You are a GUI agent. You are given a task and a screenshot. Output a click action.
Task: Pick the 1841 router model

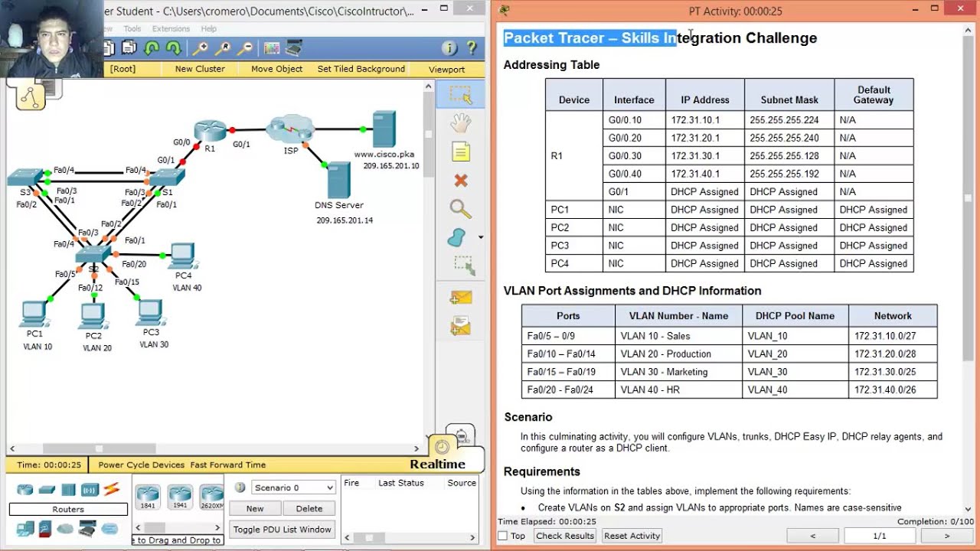[148, 497]
